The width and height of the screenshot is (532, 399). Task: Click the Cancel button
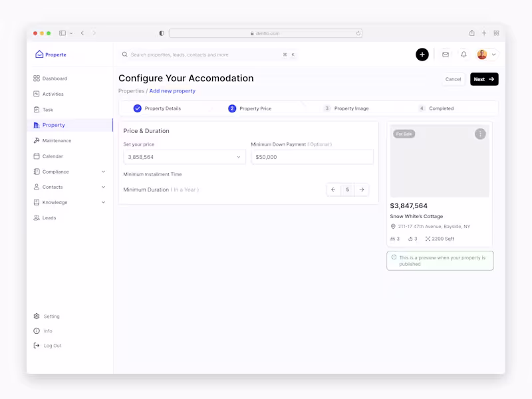pos(453,79)
